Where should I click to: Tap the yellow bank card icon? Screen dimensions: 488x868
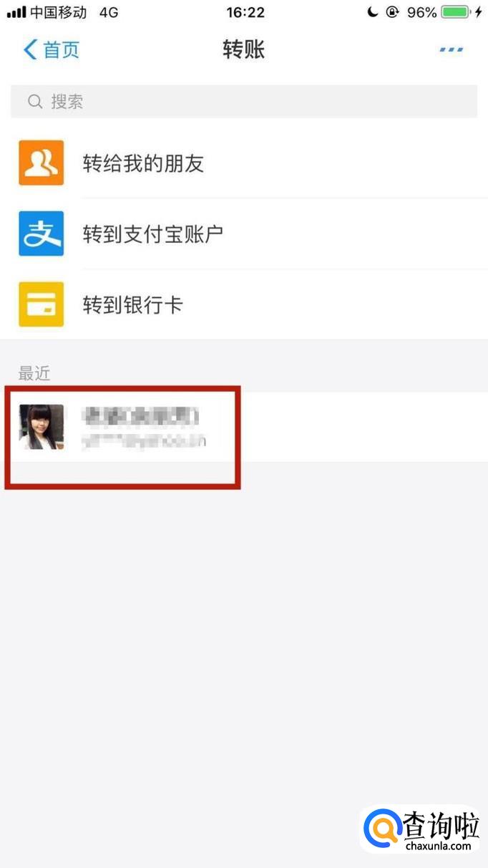point(41,304)
